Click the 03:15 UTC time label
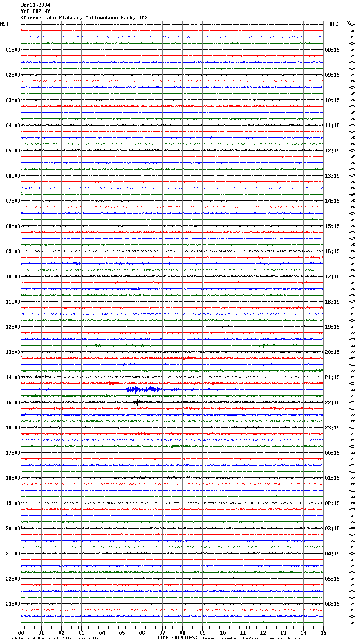This screenshot has height=644, width=357. (x=332, y=529)
